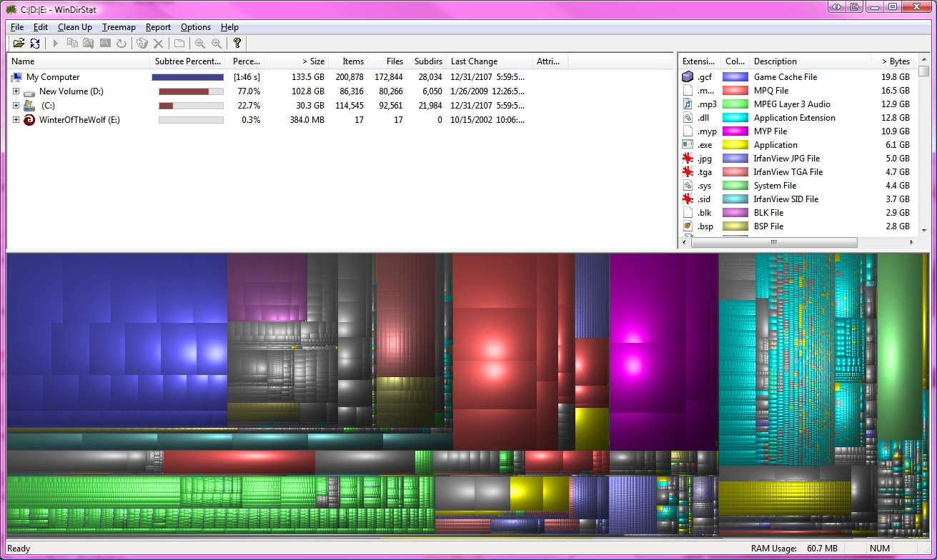Image resolution: width=937 pixels, height=560 pixels.
Task: Click the Delete X toolbar icon
Action: (x=159, y=44)
